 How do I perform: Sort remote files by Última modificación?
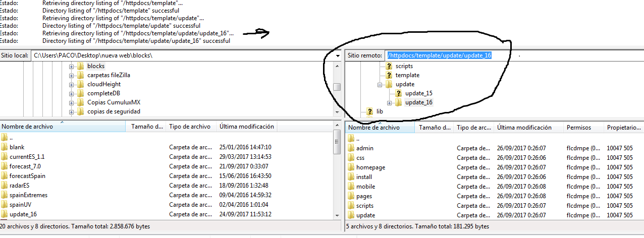pyautogui.click(x=529, y=128)
